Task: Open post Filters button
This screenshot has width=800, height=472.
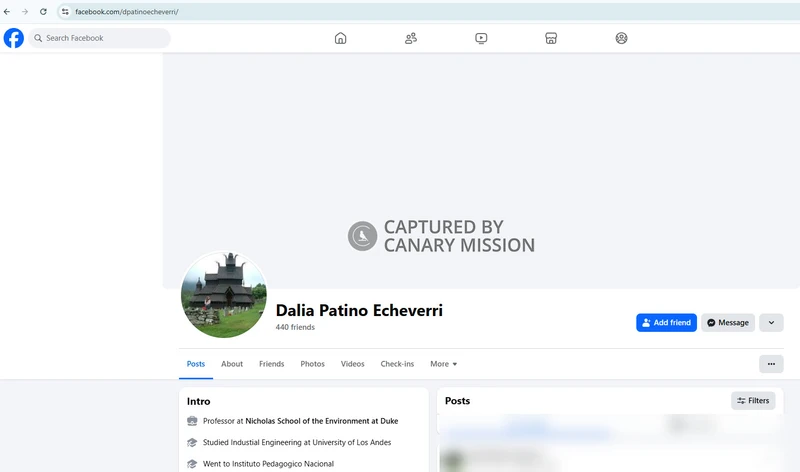Action: coord(753,401)
